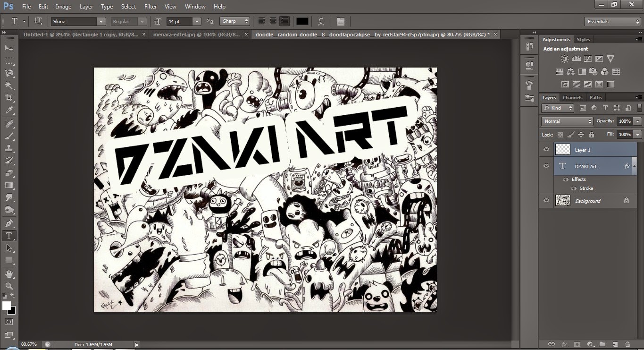The width and height of the screenshot is (644, 350).
Task: Add a Levels adjustment
Action: point(576,59)
